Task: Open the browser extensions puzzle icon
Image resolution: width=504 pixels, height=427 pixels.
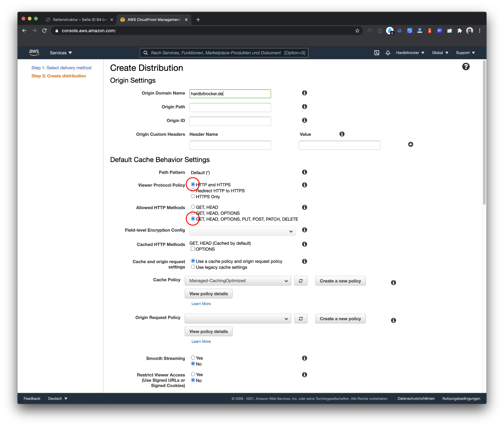Action: tap(460, 30)
